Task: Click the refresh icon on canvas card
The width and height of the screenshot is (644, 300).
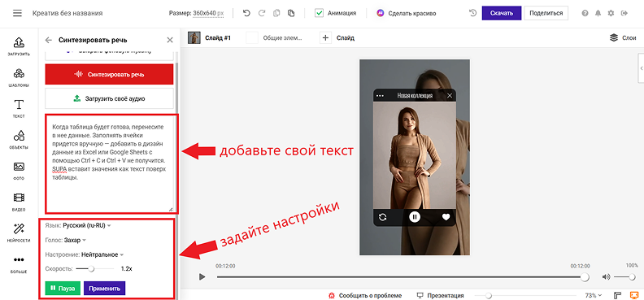Action: click(382, 217)
